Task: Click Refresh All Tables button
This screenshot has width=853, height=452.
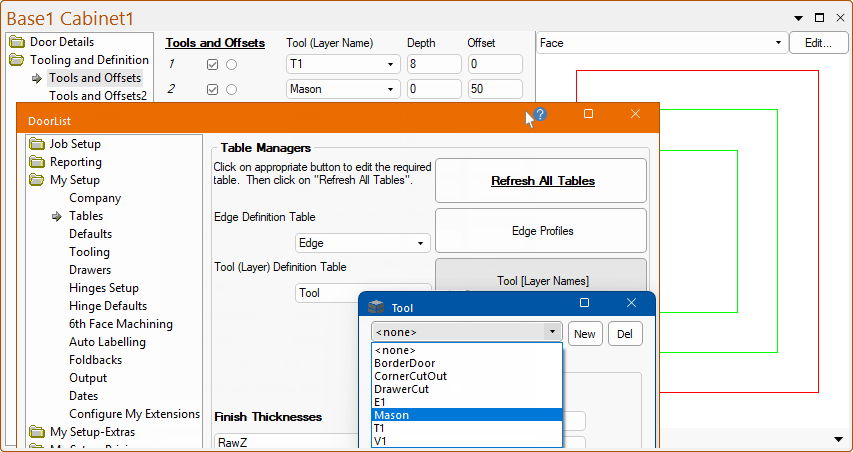Action: pos(541,181)
